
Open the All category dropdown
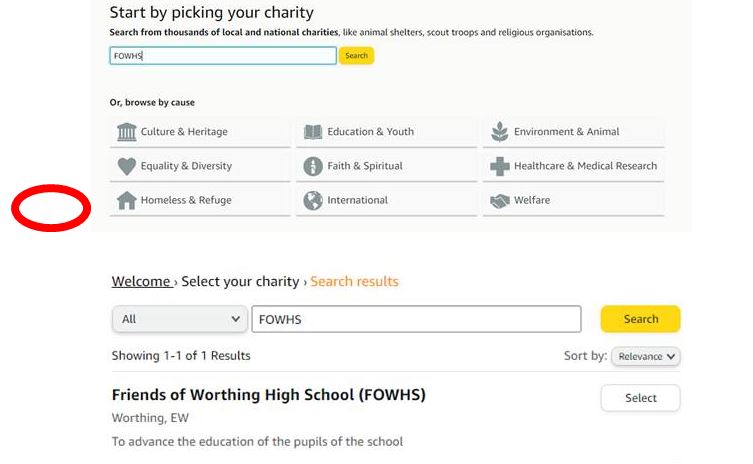pyautogui.click(x=178, y=319)
